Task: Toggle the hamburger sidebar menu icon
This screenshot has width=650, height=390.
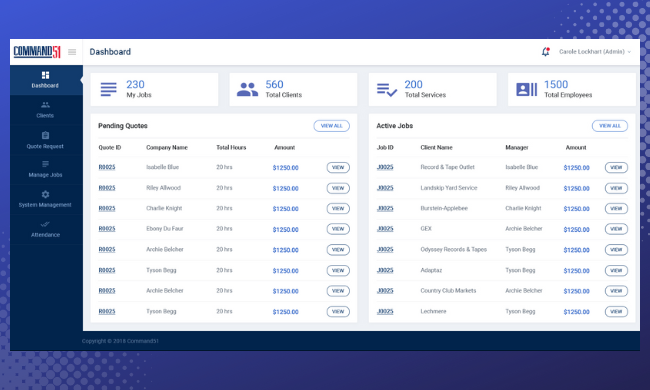Action: point(72,52)
